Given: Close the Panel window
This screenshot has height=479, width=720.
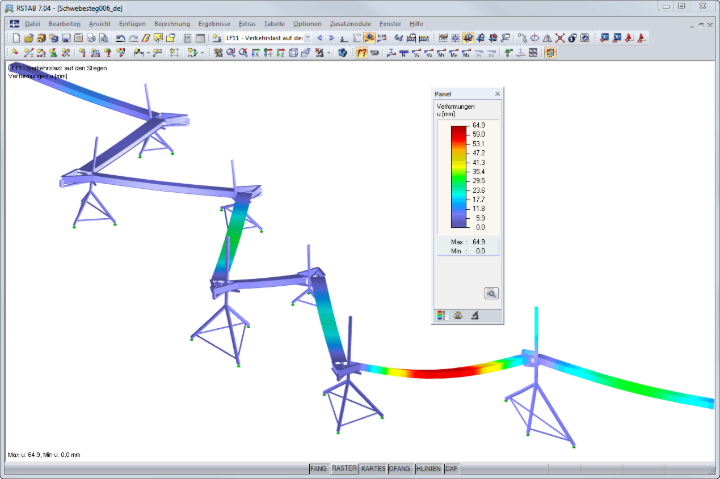Looking at the screenshot, I should click(497, 94).
